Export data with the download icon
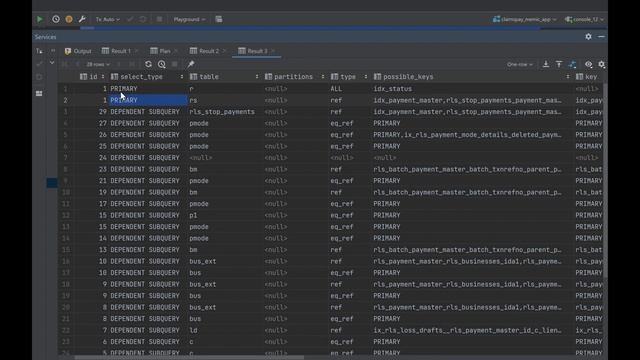The width and height of the screenshot is (640, 360). click(546, 64)
